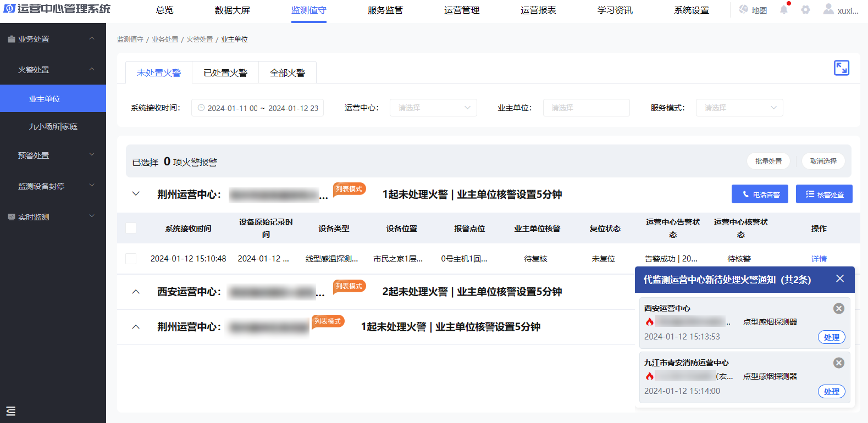This screenshot has width=868, height=423.
Task: Dismiss the 西安运营中心 notification card
Action: click(x=838, y=309)
